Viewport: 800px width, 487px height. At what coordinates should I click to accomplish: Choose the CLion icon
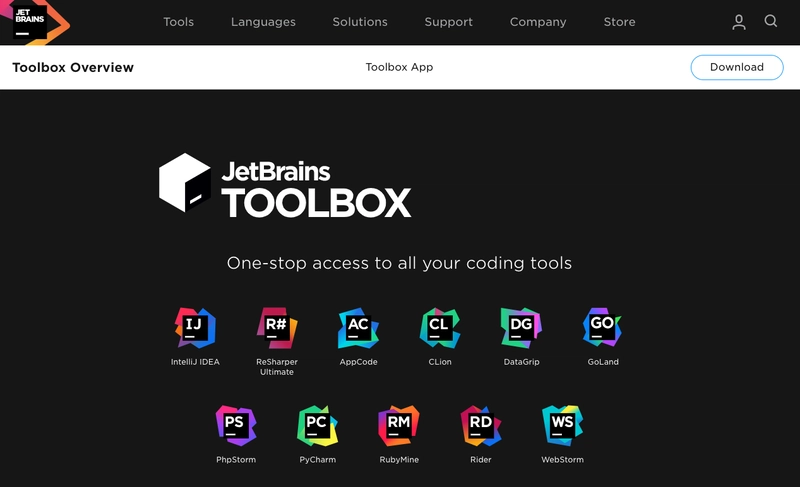point(440,327)
